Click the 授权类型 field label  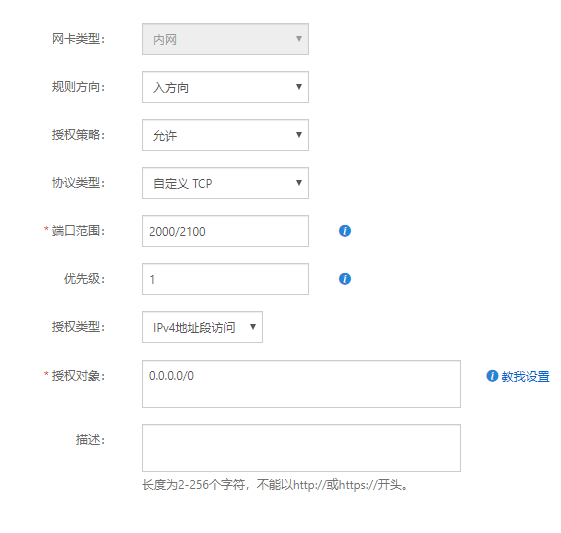coord(78,327)
